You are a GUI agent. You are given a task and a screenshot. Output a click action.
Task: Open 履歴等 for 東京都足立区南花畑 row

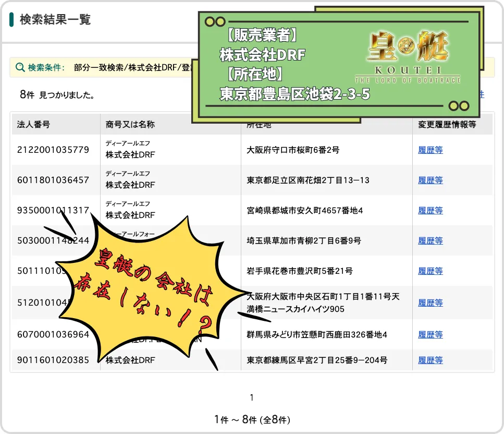tap(430, 180)
